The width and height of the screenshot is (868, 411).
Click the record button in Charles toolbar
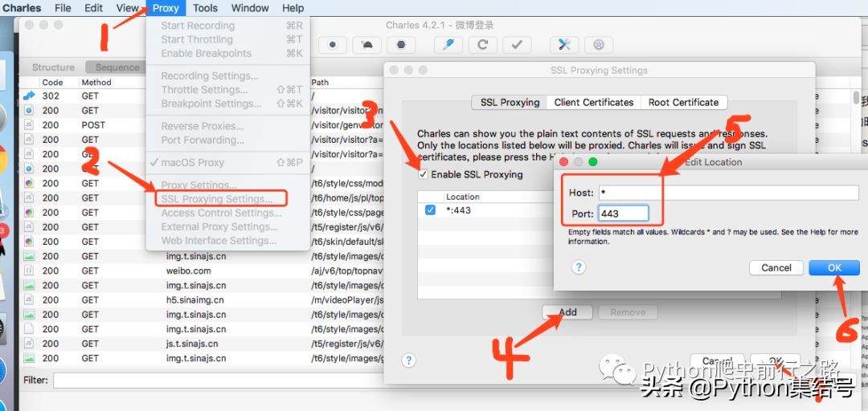333,46
